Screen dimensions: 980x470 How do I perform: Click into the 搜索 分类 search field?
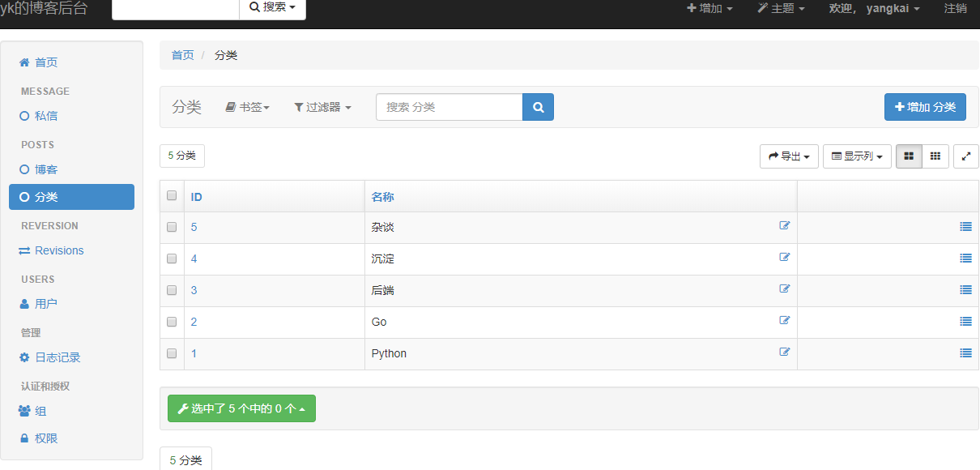point(449,107)
